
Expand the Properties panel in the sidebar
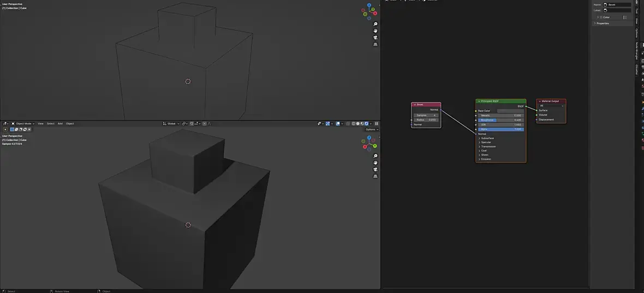click(x=601, y=23)
